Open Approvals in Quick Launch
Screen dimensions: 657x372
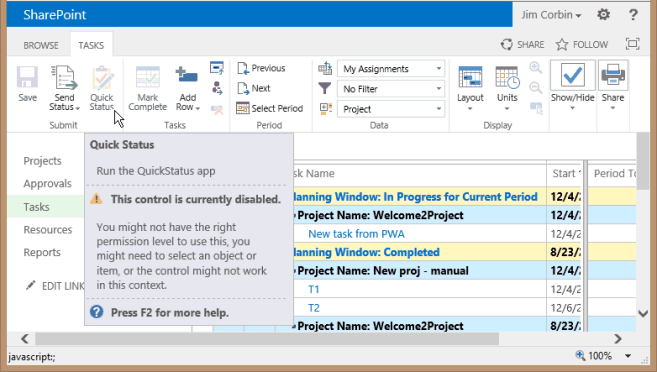47,183
